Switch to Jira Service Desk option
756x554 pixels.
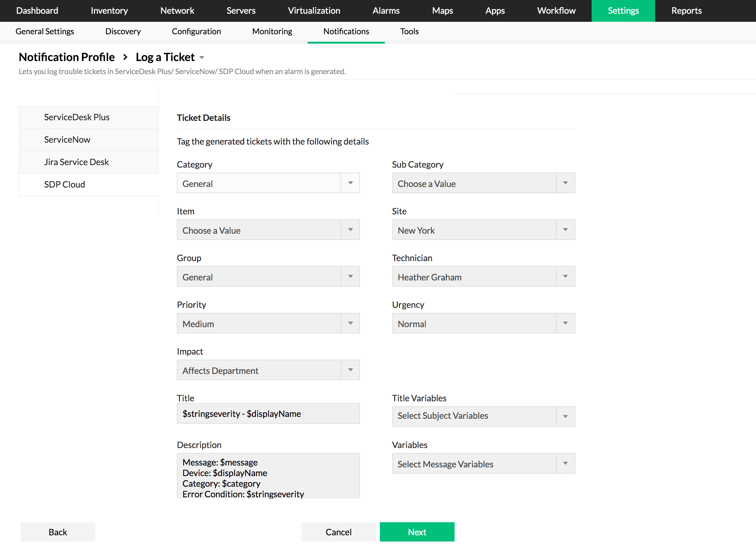(76, 162)
